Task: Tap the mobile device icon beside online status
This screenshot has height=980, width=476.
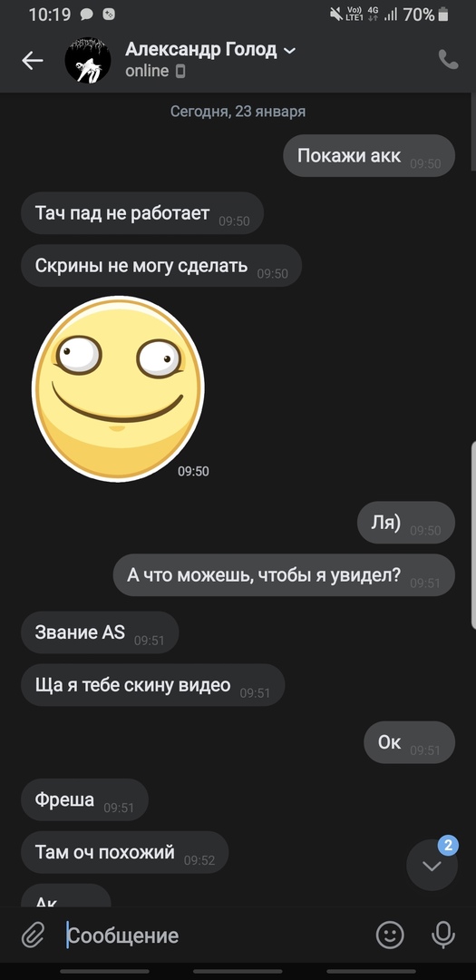Action: pos(180,72)
